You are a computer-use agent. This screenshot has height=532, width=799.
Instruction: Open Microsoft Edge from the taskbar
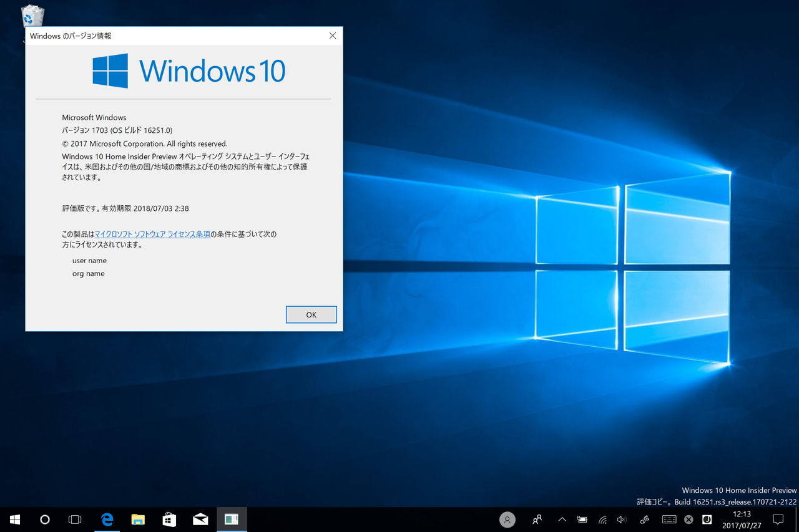[107, 519]
